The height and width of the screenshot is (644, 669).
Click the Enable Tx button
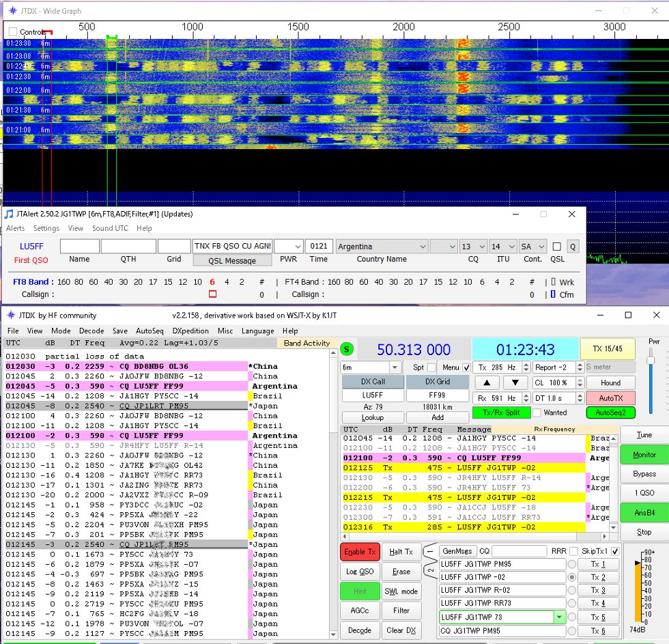360,551
